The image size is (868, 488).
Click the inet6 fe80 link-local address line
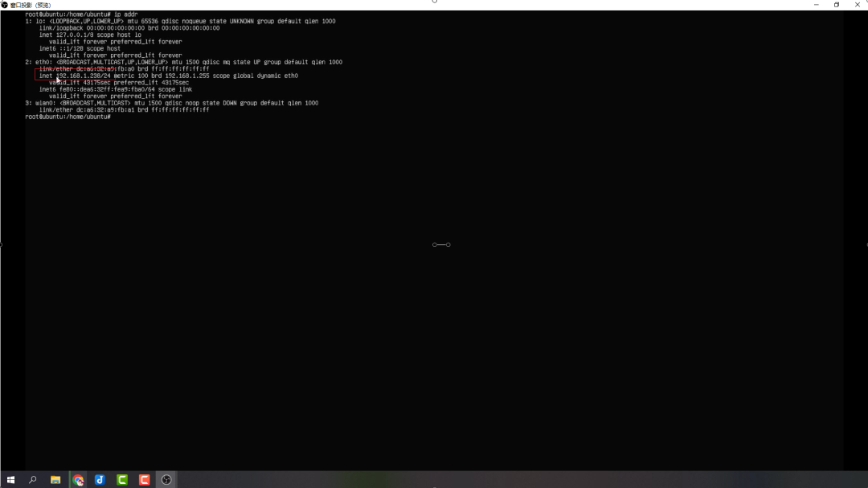(x=116, y=89)
